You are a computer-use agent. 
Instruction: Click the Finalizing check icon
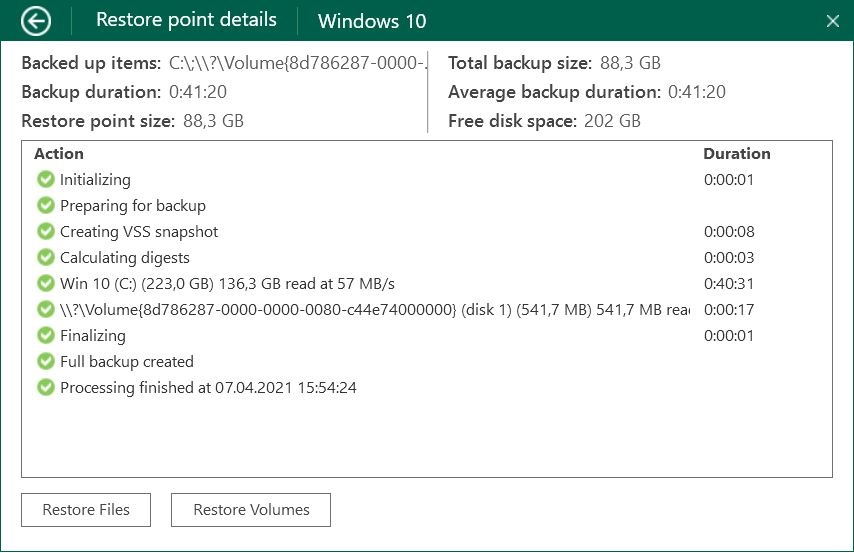click(x=46, y=335)
